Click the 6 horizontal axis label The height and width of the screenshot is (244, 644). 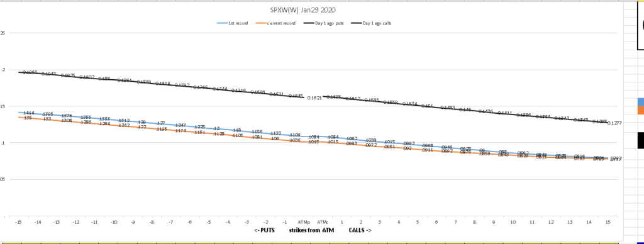[x=436, y=222]
